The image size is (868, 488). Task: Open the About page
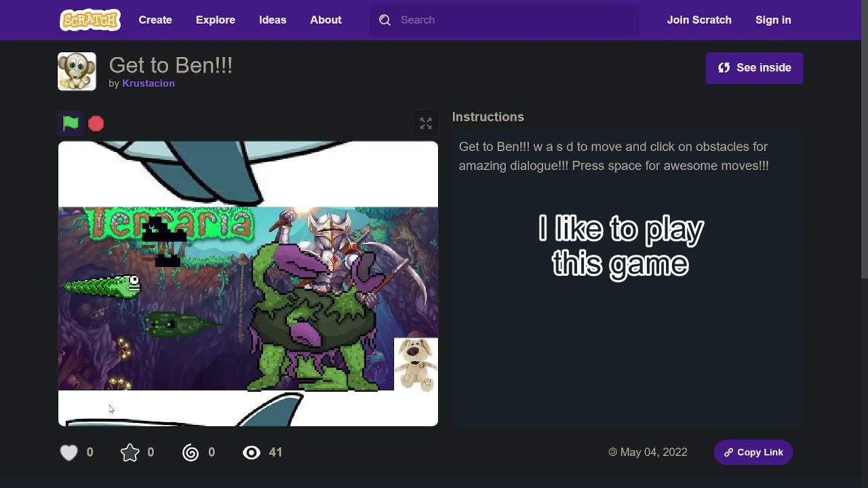pos(325,20)
